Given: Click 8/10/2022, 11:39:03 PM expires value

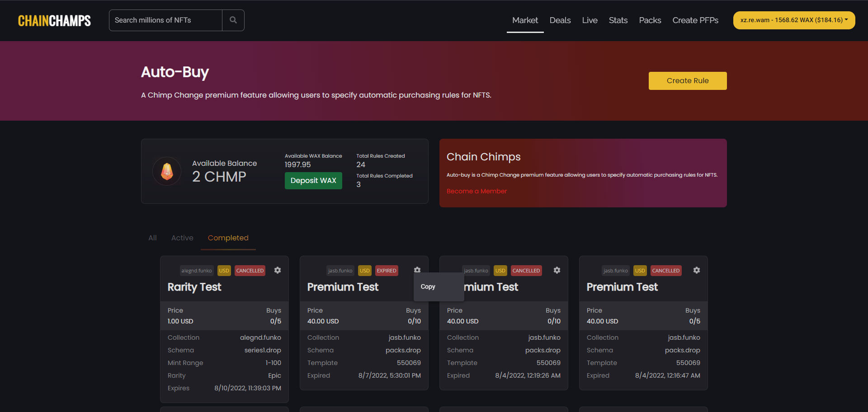Looking at the screenshot, I should [x=248, y=388].
